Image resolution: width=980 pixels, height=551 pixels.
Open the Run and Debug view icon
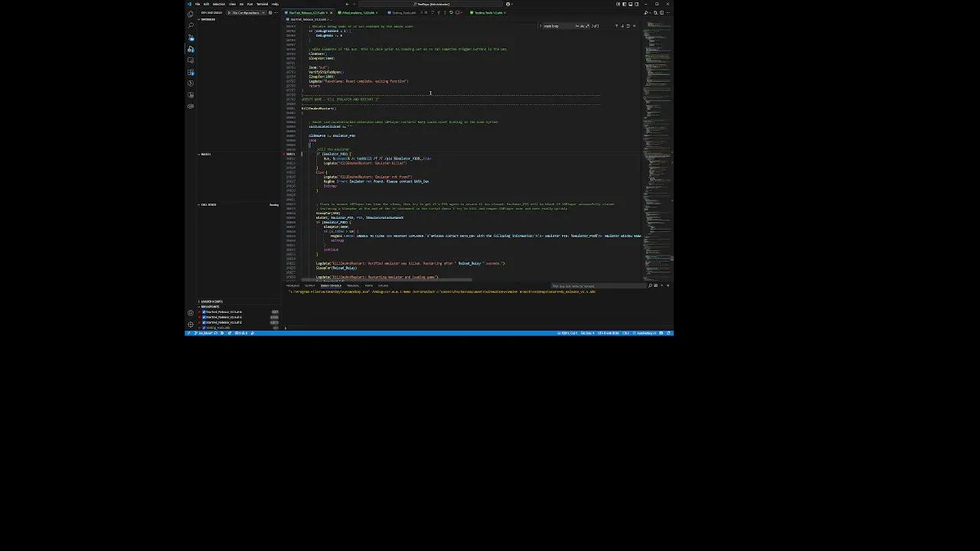click(190, 49)
